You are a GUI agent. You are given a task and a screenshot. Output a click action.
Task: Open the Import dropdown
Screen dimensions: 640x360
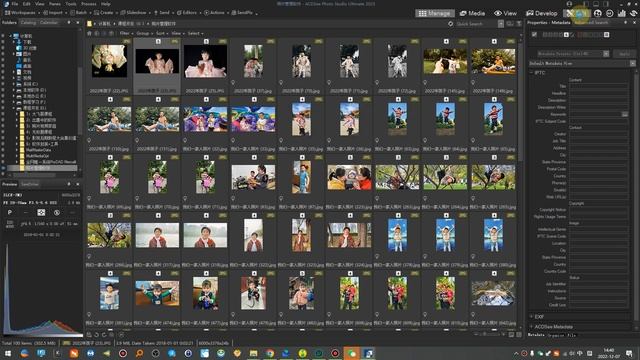[55, 13]
